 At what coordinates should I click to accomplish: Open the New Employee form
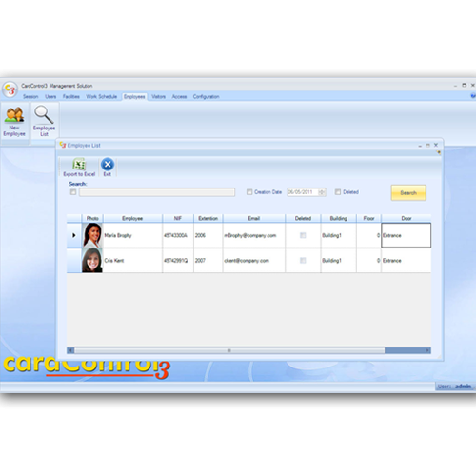pyautogui.click(x=14, y=122)
